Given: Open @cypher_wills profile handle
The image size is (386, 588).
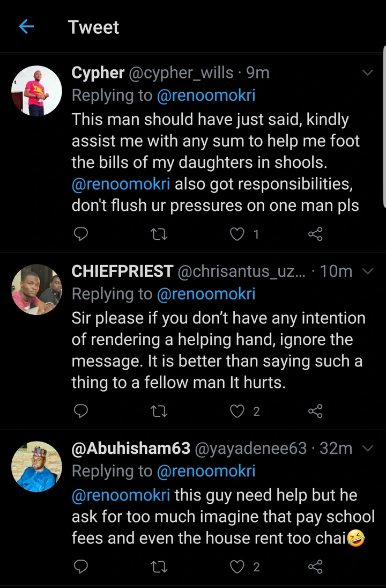Looking at the screenshot, I should point(181,72).
